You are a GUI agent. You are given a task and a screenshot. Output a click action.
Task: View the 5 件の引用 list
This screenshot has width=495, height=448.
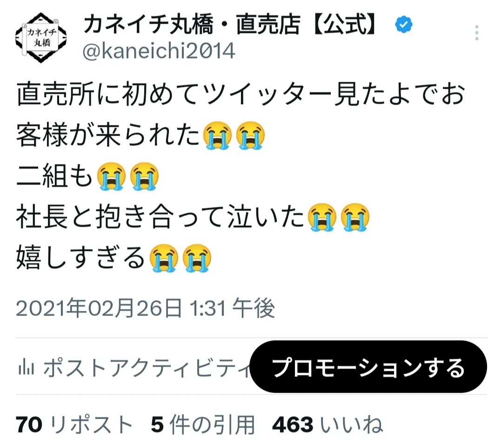point(203,425)
